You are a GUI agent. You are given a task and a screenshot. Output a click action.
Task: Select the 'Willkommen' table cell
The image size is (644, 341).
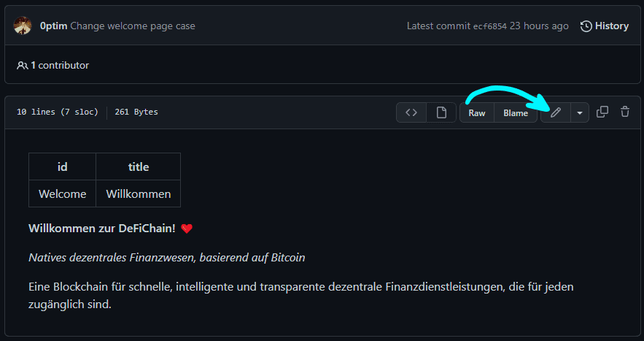[139, 194]
